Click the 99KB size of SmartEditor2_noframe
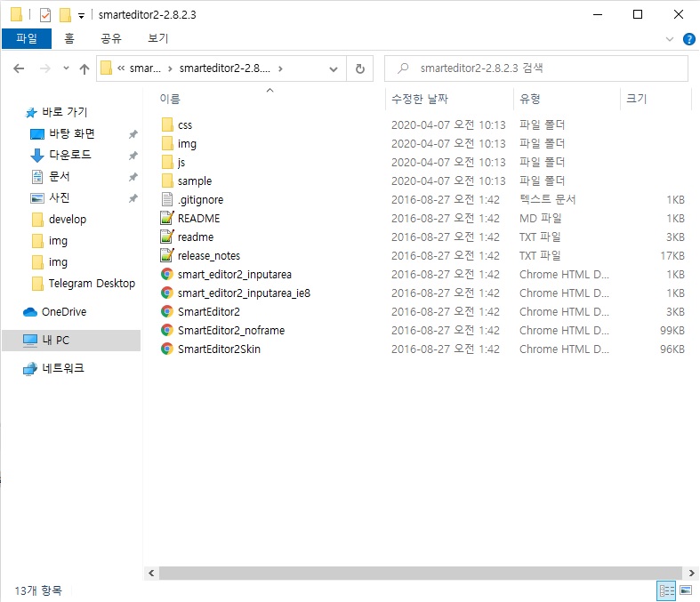Screen dimensions: 700x602 click(x=672, y=331)
